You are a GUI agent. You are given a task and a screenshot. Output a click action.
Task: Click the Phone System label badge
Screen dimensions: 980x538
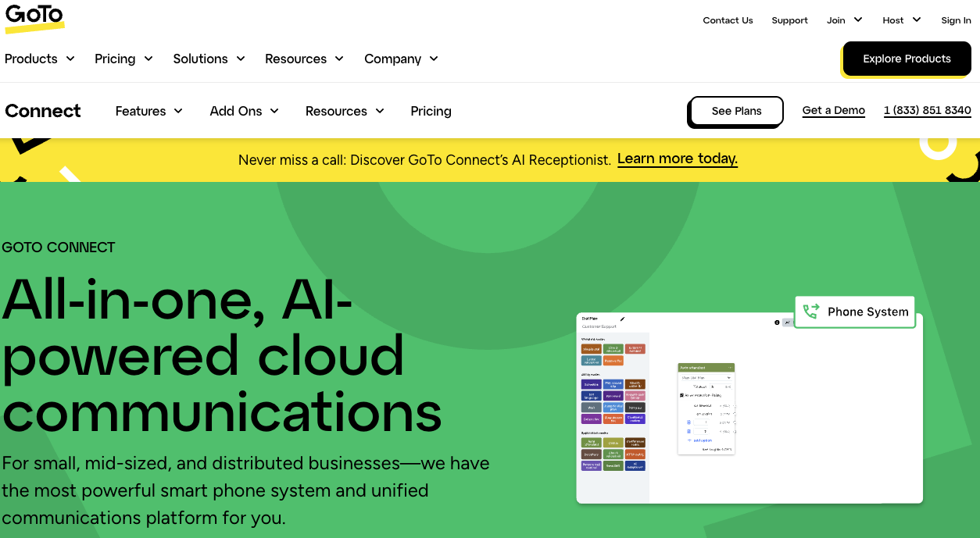click(855, 312)
